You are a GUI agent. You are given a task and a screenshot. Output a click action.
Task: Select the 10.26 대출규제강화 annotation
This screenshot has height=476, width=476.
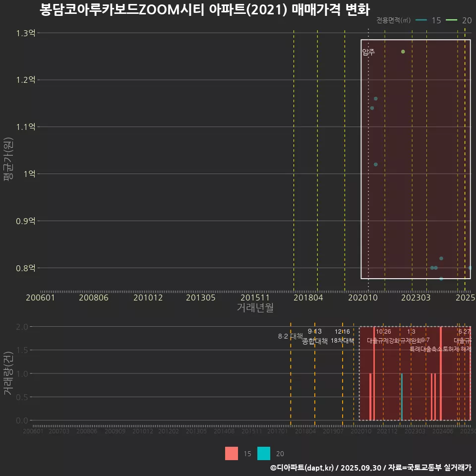pyautogui.click(x=383, y=336)
